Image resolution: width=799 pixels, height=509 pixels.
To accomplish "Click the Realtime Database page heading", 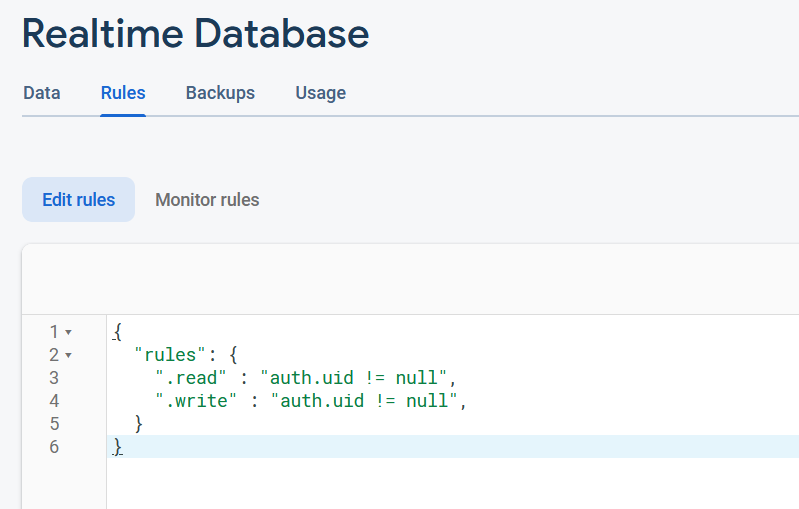I will pyautogui.click(x=196, y=34).
